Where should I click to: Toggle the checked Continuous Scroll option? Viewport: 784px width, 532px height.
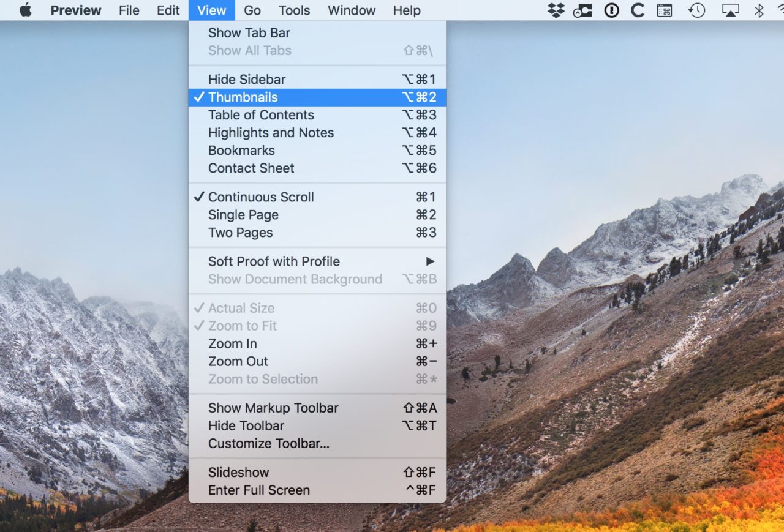click(317, 197)
